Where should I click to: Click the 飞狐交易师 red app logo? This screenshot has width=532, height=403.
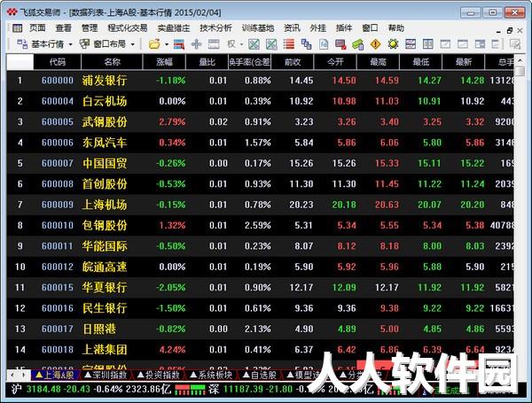click(12, 12)
